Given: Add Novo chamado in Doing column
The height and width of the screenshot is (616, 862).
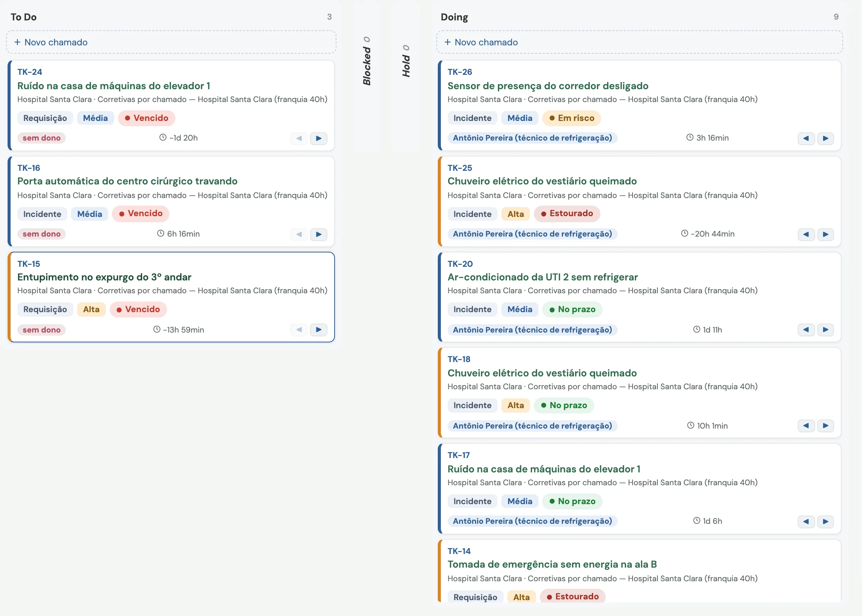Looking at the screenshot, I should point(639,42).
